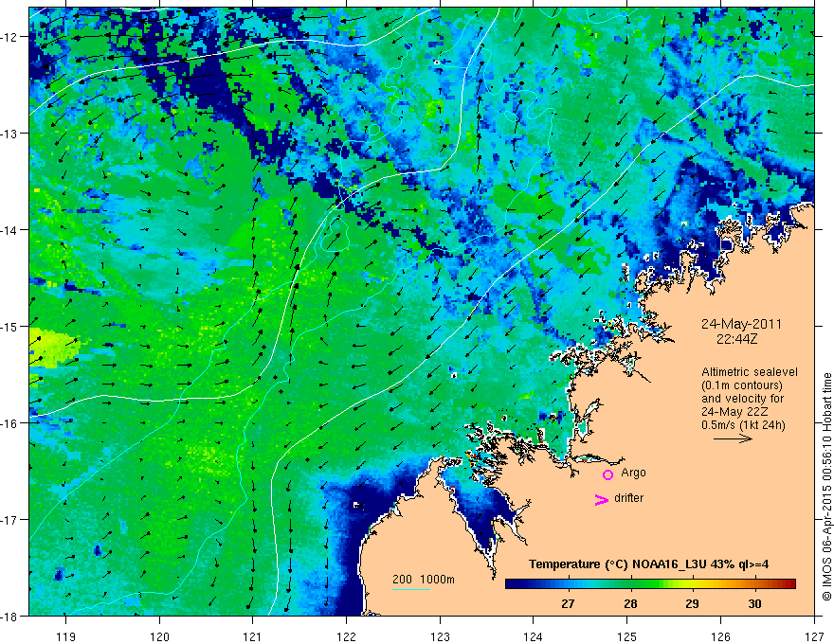Image resolution: width=834 pixels, height=644 pixels.
Task: Click latitude axis label '-17'
Action: tap(9, 520)
